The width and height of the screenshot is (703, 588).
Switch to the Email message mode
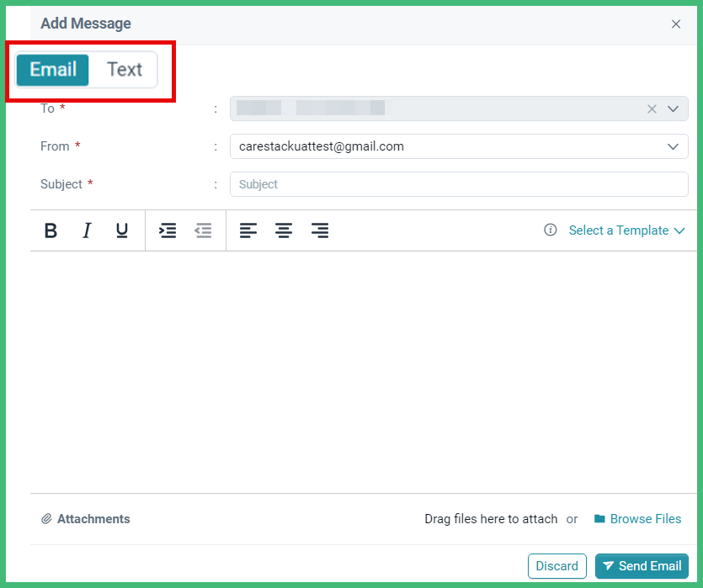click(52, 70)
